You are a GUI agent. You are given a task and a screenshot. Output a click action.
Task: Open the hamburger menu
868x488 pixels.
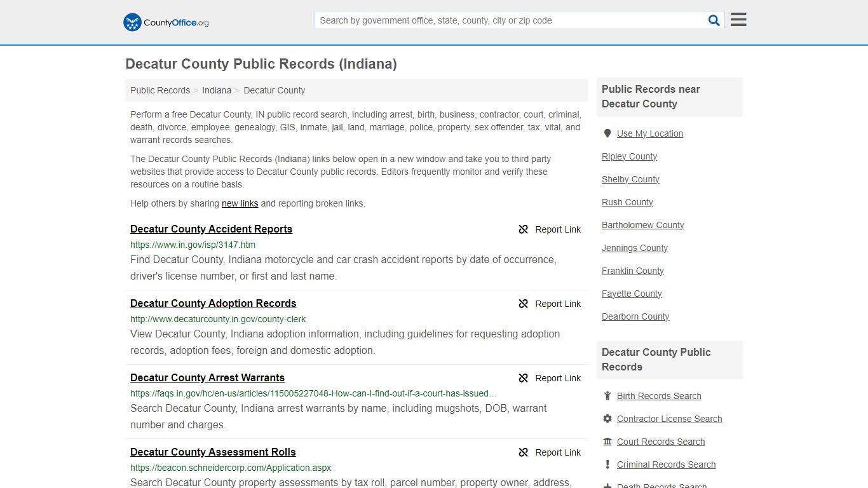738,20
